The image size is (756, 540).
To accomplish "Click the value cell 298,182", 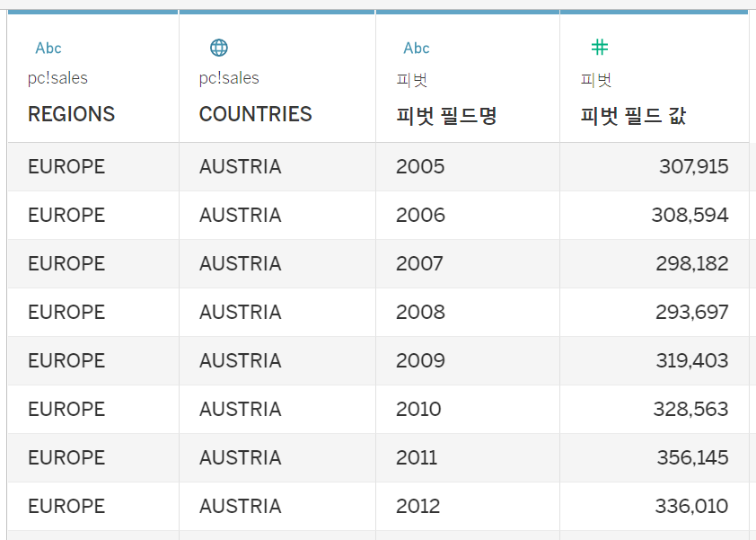I will point(655,264).
